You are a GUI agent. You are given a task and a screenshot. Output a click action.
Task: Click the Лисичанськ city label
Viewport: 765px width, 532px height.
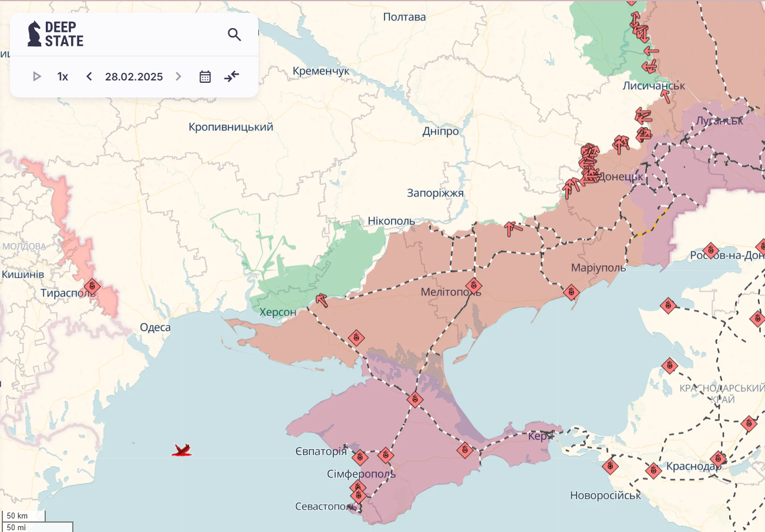pos(654,86)
